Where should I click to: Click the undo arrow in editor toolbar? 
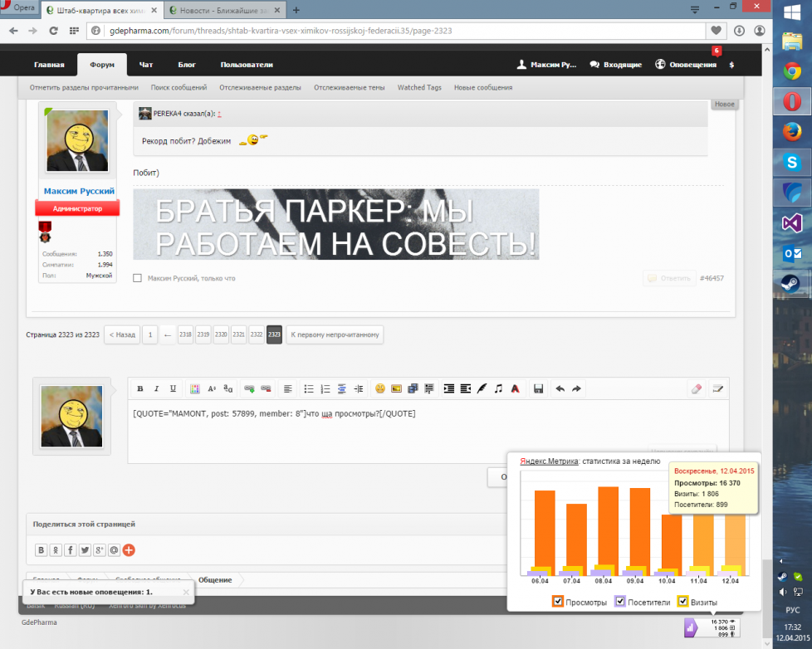click(x=560, y=388)
